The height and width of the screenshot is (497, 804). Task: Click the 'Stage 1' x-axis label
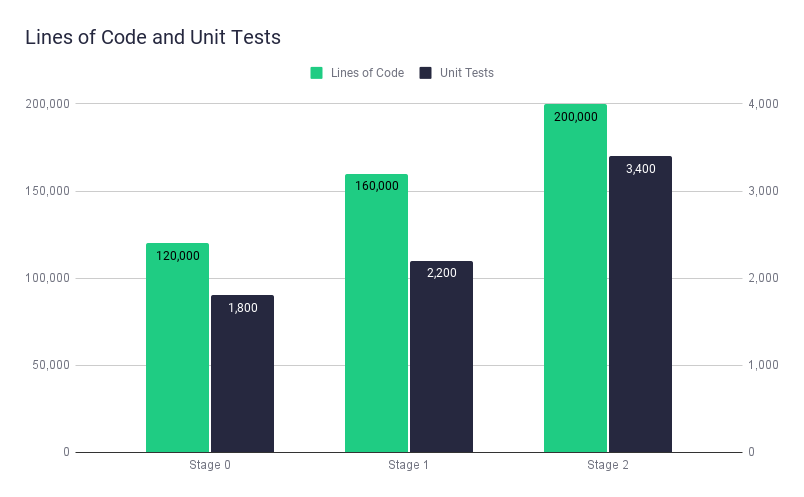coord(409,465)
